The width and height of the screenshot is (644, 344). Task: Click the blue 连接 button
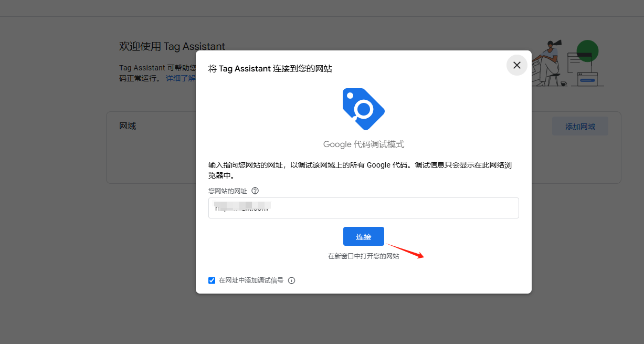[364, 236]
